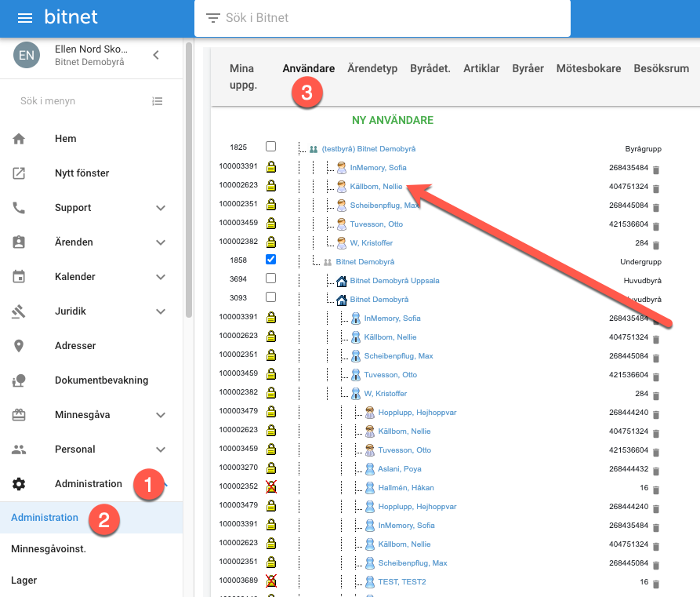Open the Besöksrum tab
The width and height of the screenshot is (700, 597).
pyautogui.click(x=661, y=68)
